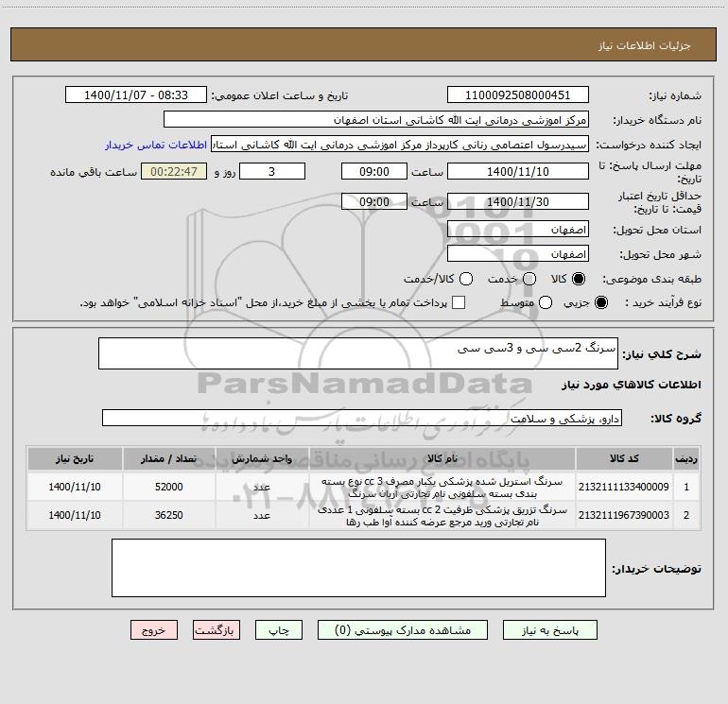Click the delivery province field اصفهان

tap(518, 230)
